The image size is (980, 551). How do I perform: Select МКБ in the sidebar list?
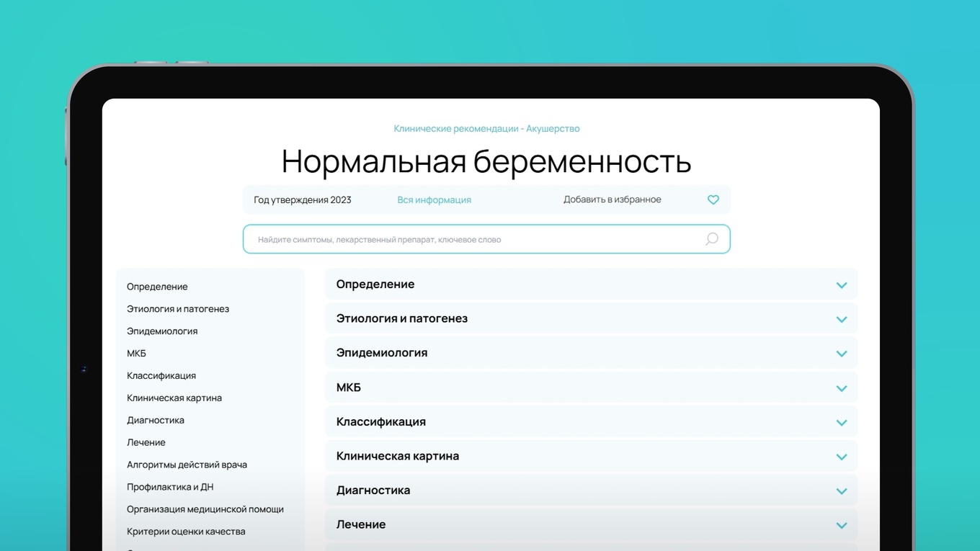tap(136, 354)
